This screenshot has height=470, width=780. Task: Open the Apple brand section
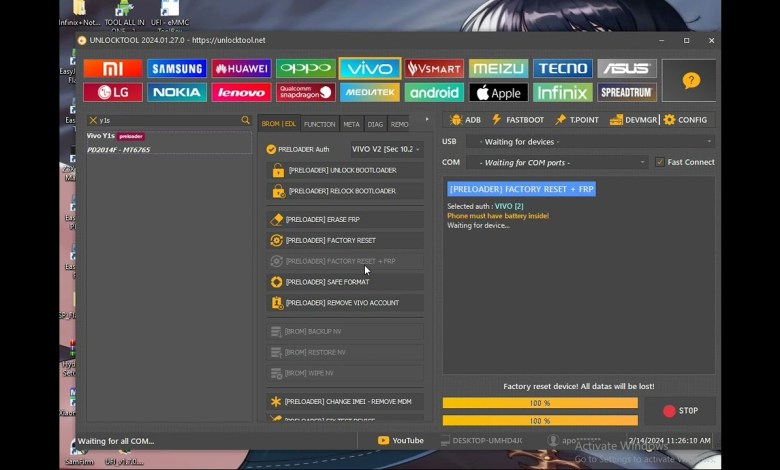[498, 93]
